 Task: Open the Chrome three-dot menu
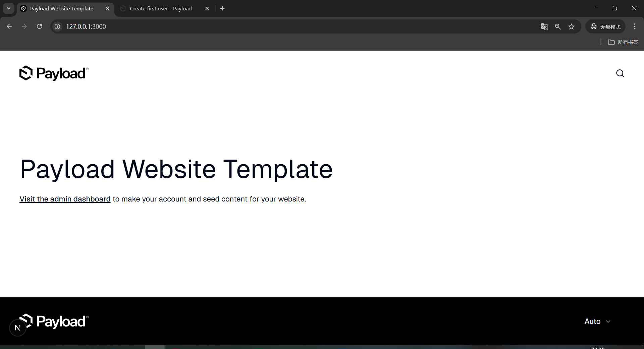(x=635, y=26)
